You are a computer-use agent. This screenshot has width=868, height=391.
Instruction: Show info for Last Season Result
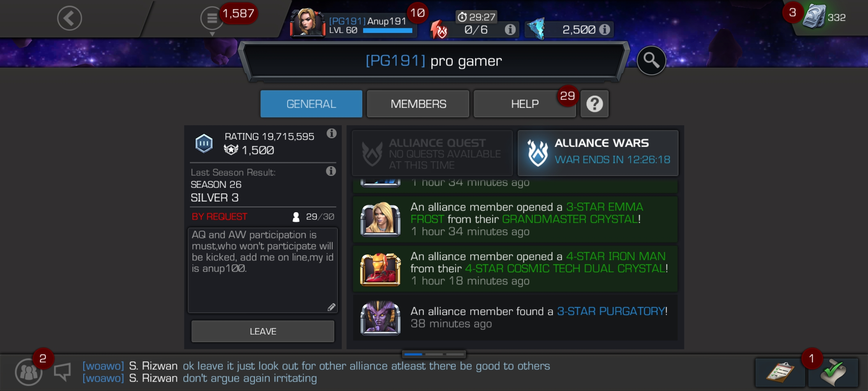tap(331, 171)
